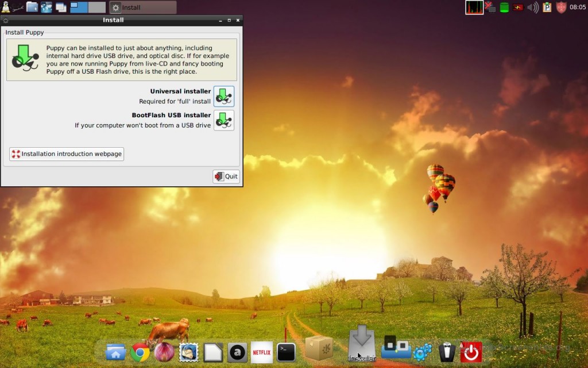Image resolution: width=588 pixels, height=368 pixels.
Task: Start the BootFlash USB installer
Action: tap(223, 120)
